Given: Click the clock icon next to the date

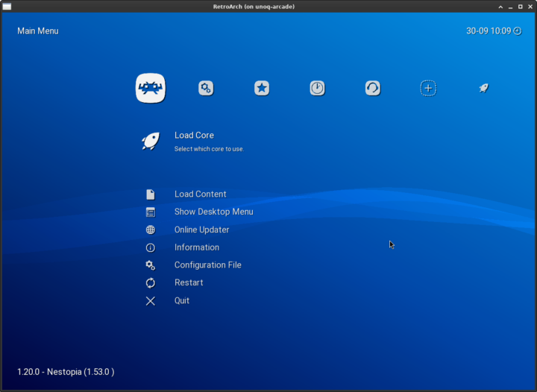Looking at the screenshot, I should (x=518, y=31).
